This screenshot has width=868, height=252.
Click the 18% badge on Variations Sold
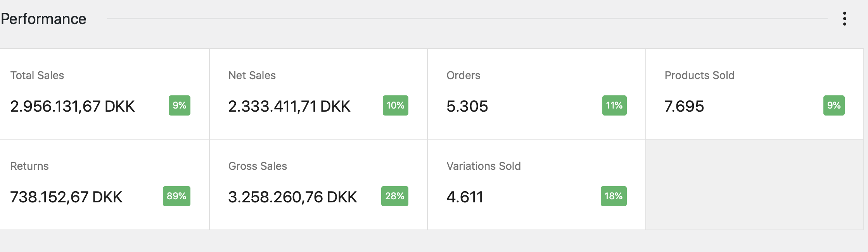pyautogui.click(x=613, y=196)
